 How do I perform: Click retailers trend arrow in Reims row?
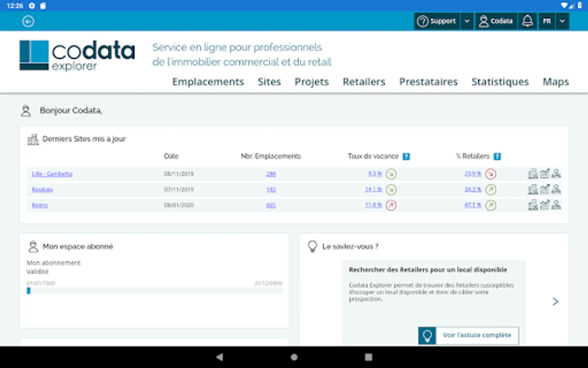[x=491, y=205]
